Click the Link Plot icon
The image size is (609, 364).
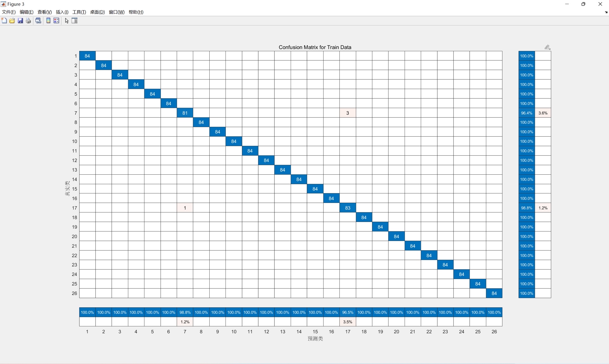coord(38,21)
